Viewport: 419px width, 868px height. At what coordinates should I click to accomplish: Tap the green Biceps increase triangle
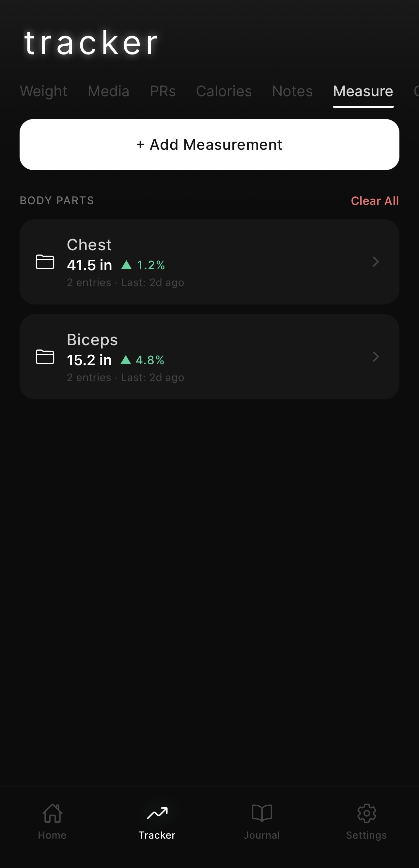126,360
